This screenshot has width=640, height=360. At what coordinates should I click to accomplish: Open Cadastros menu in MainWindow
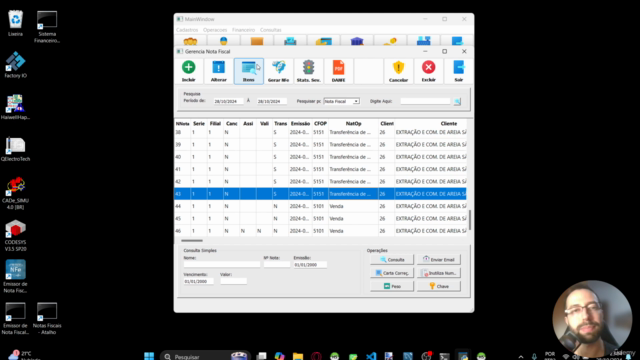(x=187, y=30)
